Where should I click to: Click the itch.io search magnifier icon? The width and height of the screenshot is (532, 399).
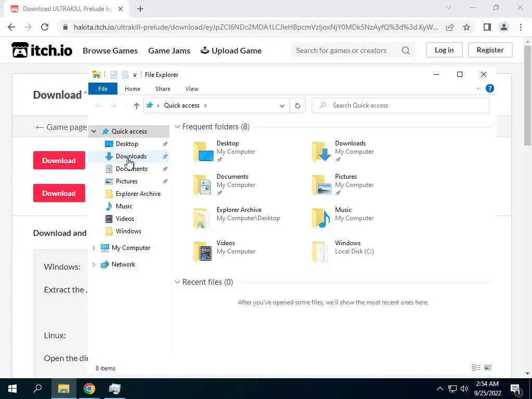tap(406, 50)
